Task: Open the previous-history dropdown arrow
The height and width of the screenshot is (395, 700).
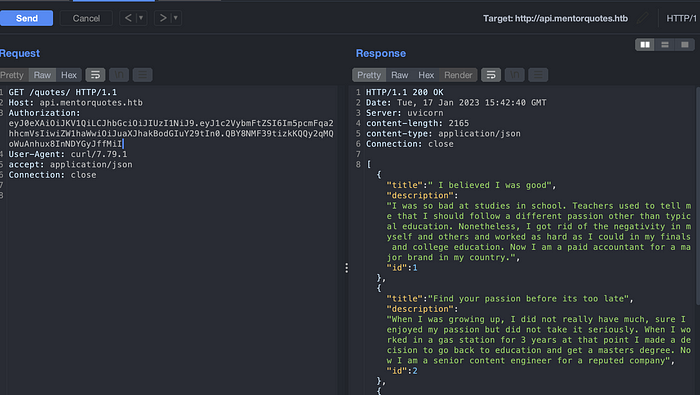Action: [x=141, y=18]
